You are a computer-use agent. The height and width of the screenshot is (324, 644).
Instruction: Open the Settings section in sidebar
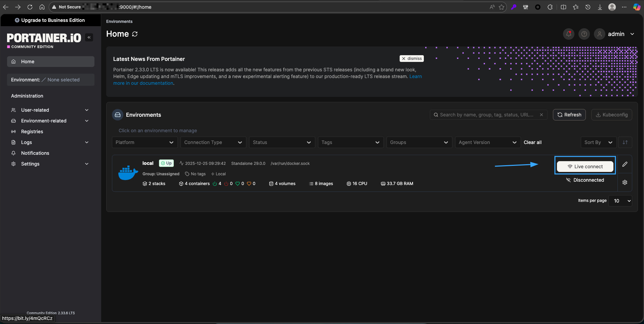[x=30, y=164]
